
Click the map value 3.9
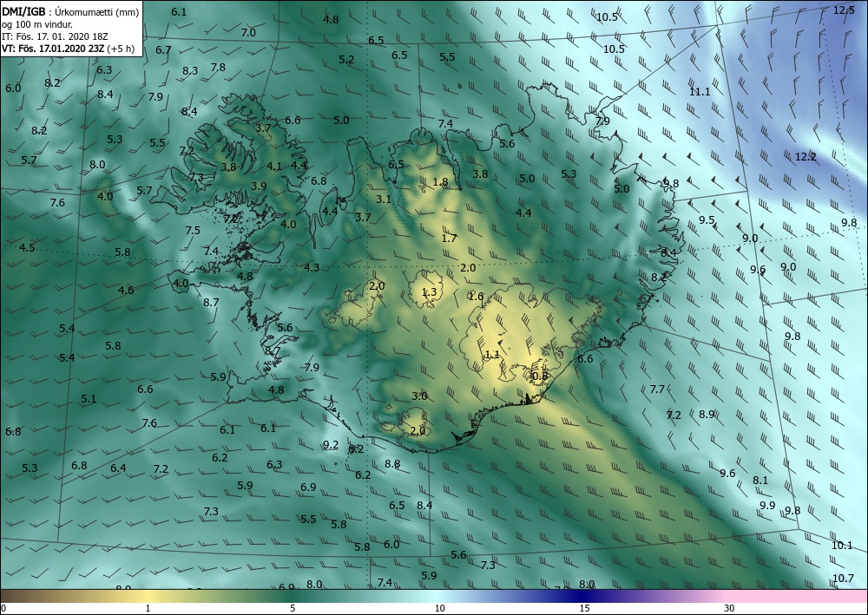click(x=259, y=186)
